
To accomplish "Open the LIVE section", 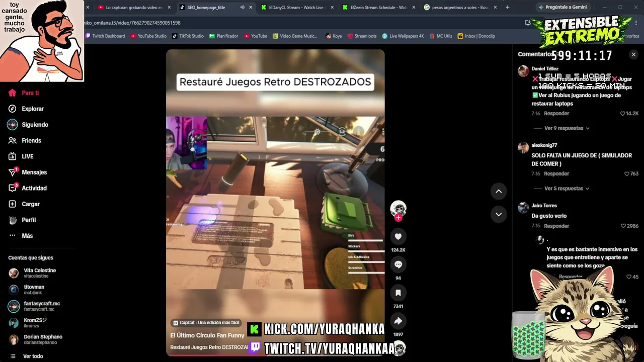I will (x=21, y=156).
